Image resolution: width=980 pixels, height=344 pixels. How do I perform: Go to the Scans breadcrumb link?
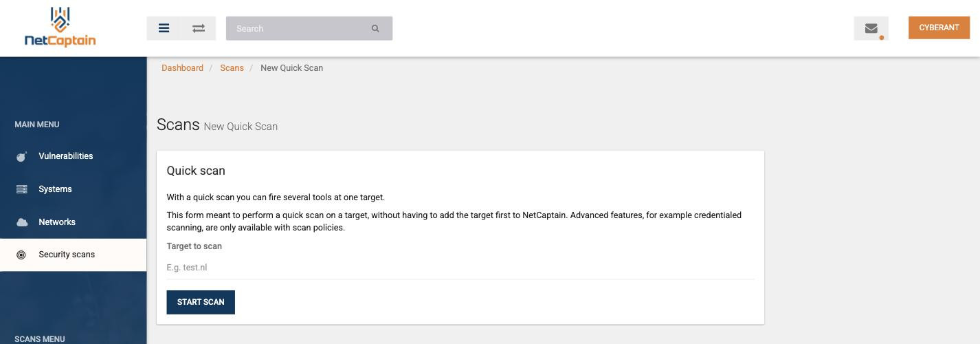coord(232,68)
